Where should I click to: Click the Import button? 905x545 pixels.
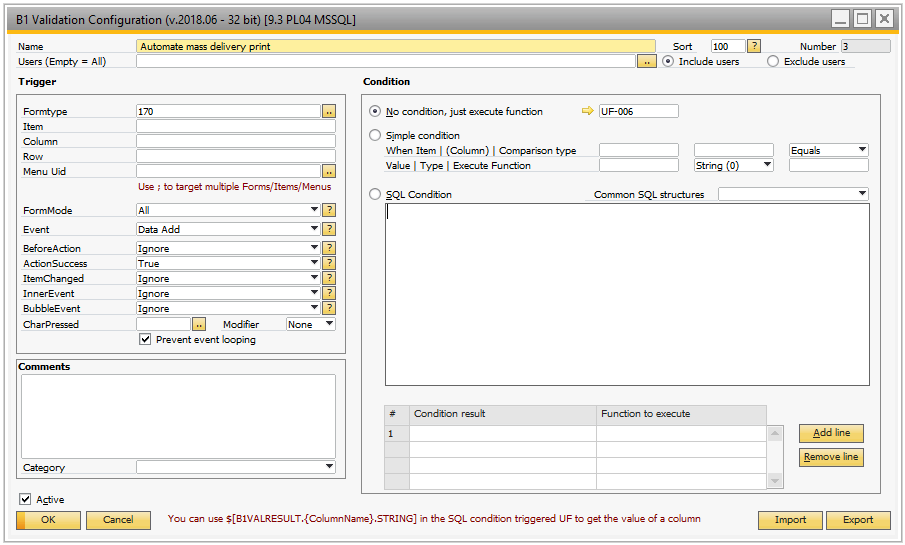[x=790, y=520]
